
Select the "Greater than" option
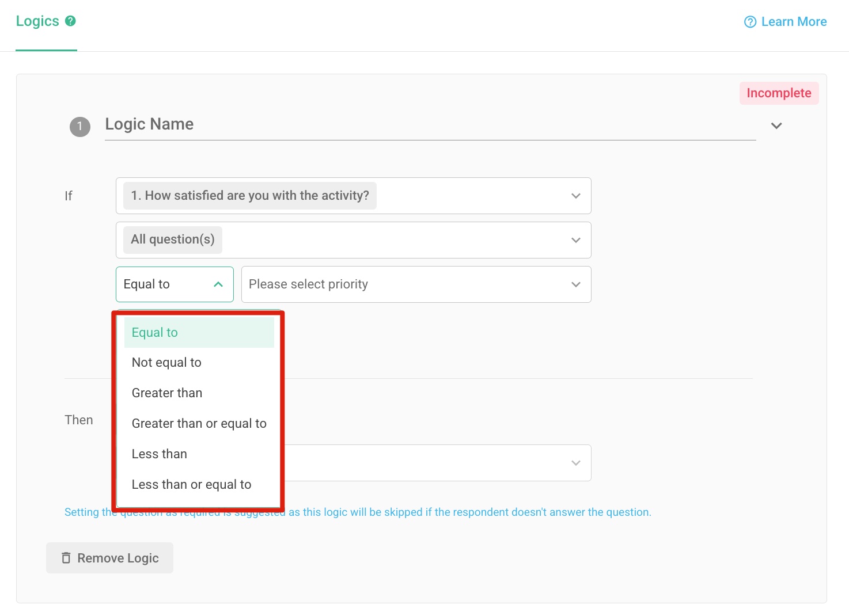pyautogui.click(x=166, y=393)
